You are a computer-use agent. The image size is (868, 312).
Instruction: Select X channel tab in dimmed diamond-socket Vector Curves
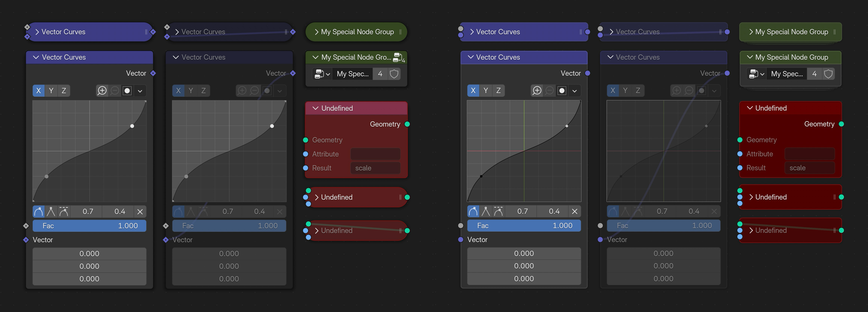(x=178, y=91)
